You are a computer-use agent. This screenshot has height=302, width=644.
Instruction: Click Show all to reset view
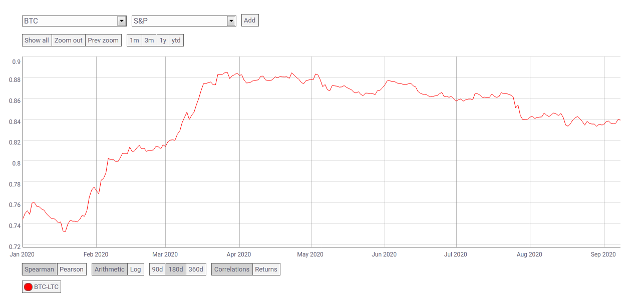tap(37, 40)
